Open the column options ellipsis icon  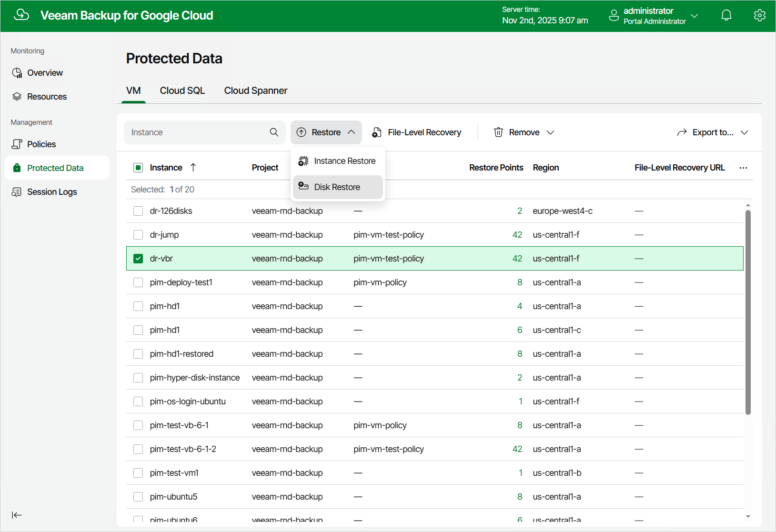tap(743, 168)
